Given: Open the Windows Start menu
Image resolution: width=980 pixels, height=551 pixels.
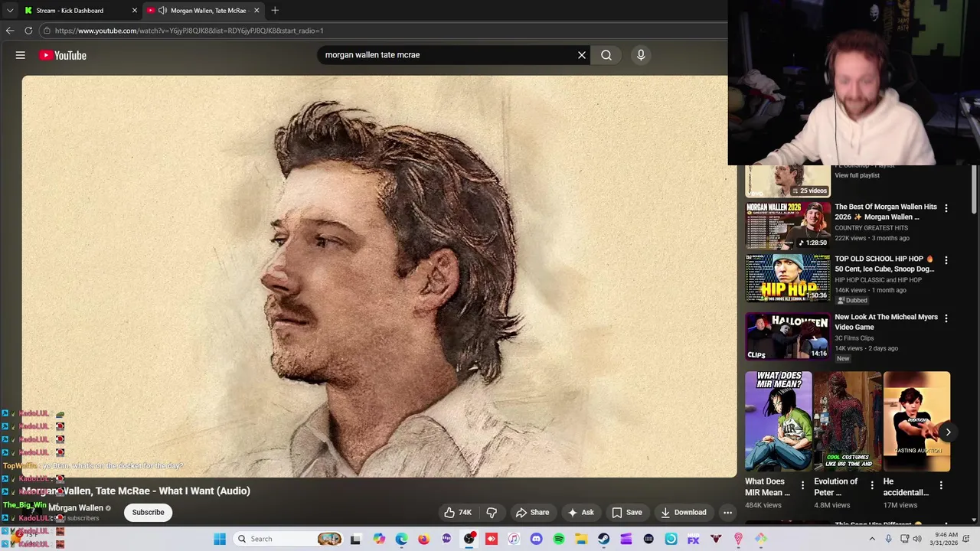Looking at the screenshot, I should pyautogui.click(x=220, y=539).
